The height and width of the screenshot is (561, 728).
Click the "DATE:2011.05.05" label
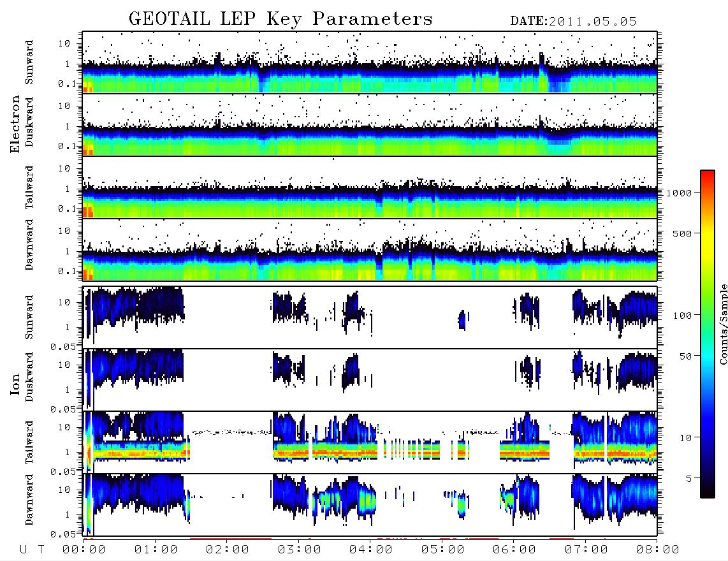[x=573, y=22]
